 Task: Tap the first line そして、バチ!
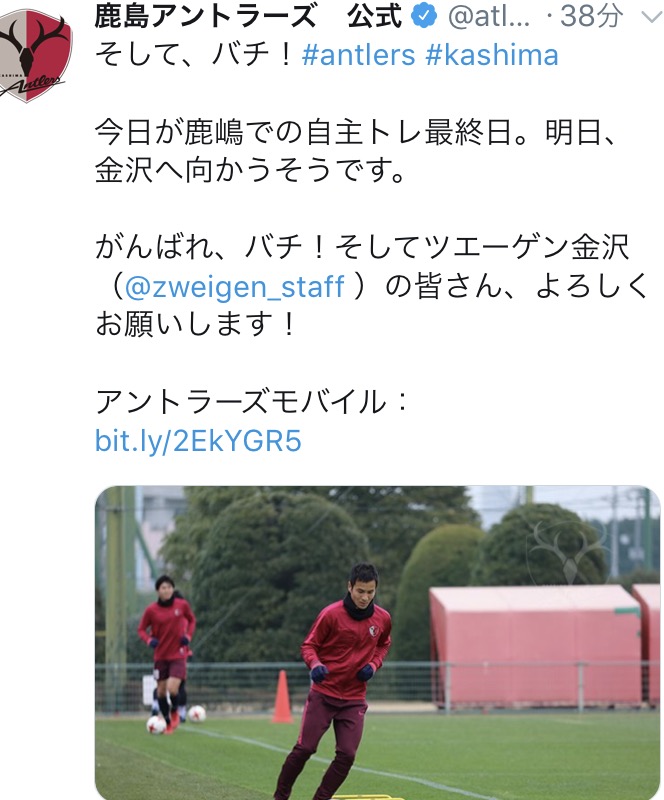point(193,55)
